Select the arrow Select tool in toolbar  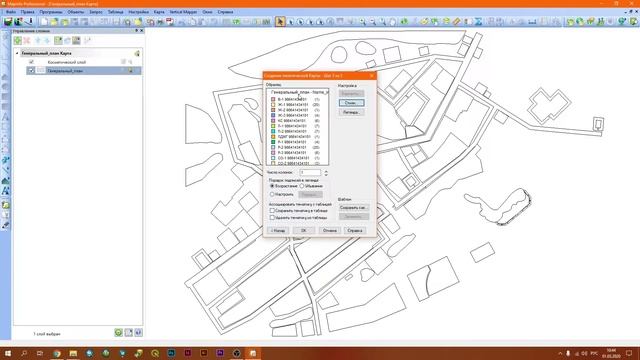(x=280, y=22)
